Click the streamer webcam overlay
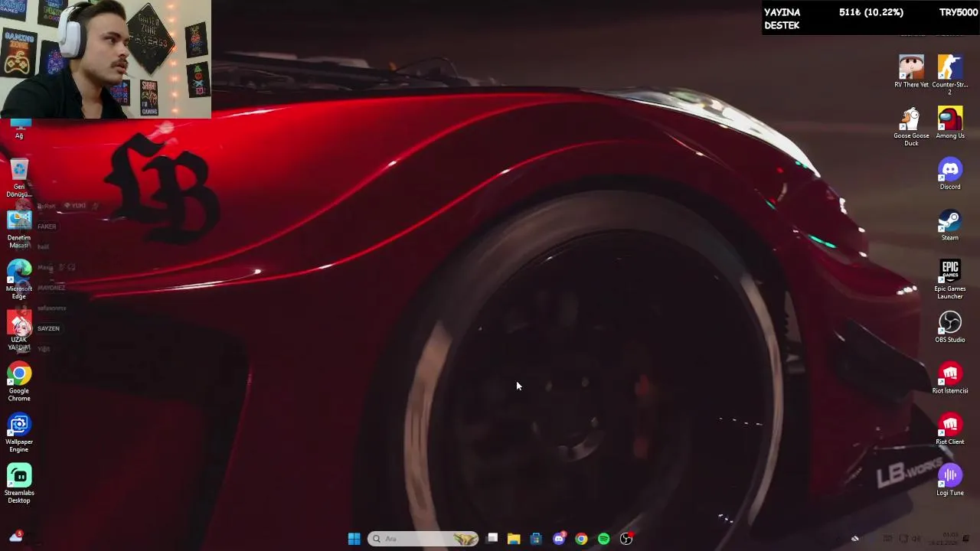 pyautogui.click(x=106, y=59)
